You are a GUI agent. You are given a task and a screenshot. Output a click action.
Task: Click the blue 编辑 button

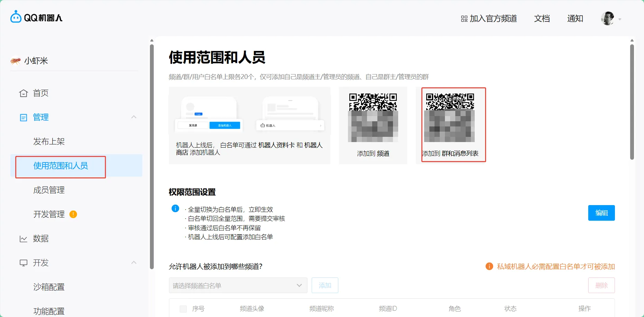coord(601,213)
